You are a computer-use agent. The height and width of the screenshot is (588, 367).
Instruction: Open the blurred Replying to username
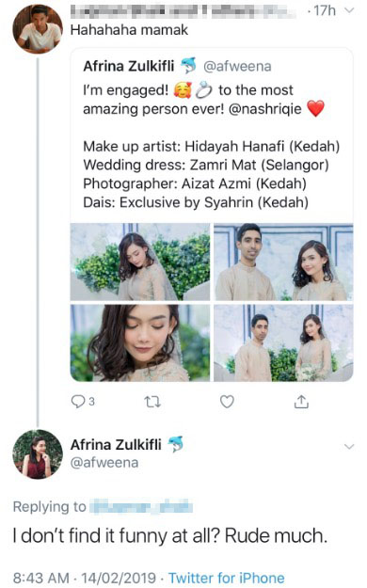(142, 507)
